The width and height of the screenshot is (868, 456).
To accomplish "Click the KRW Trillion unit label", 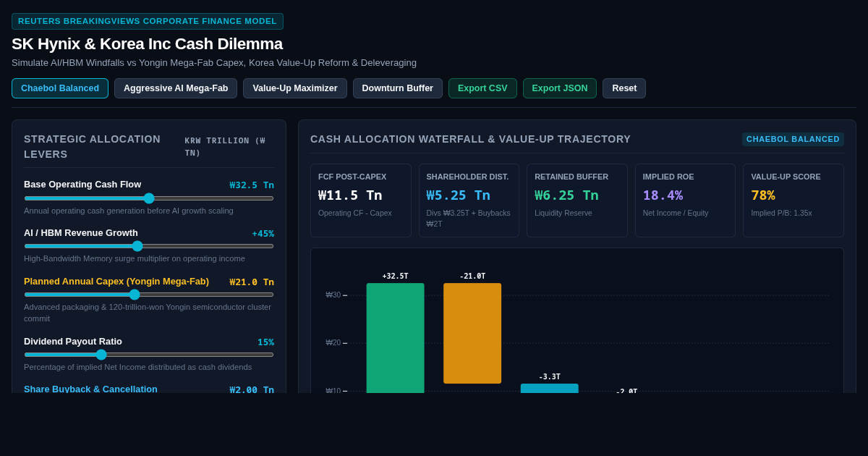I will pyautogui.click(x=225, y=147).
